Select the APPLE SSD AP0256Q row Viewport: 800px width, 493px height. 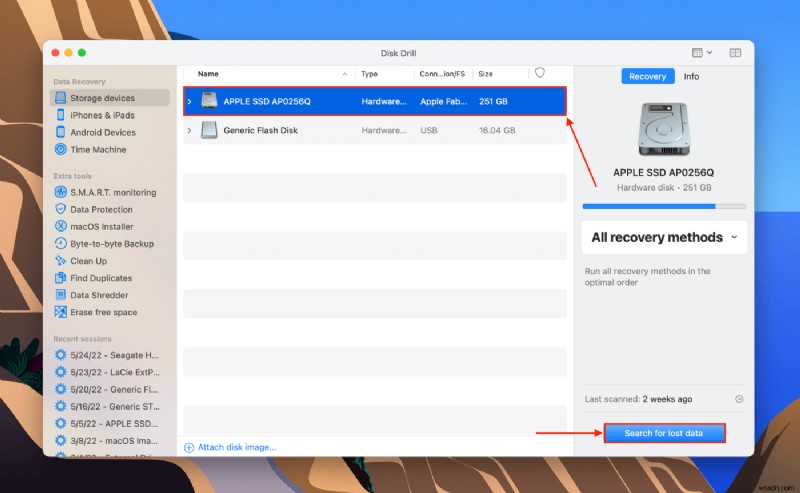click(x=374, y=101)
